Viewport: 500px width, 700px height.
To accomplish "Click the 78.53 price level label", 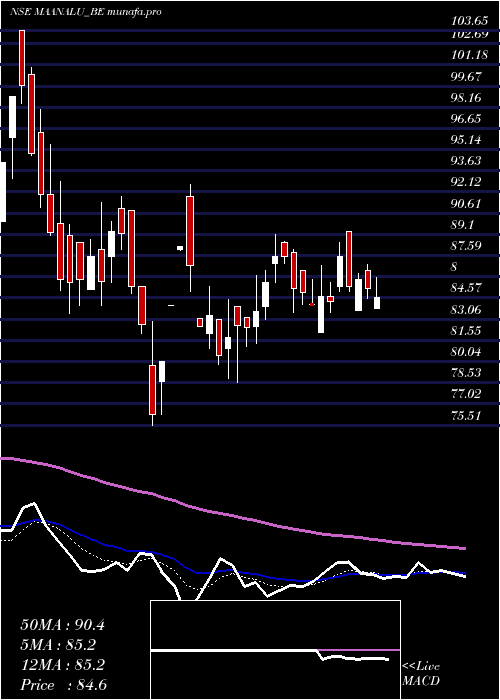I will pos(466,373).
